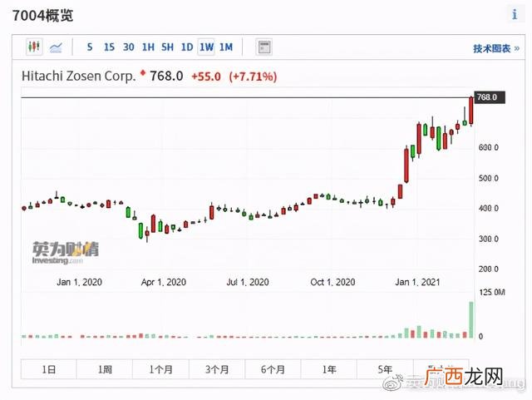Click the info icon beside 7004概览
Screen dimensions: 532x400
[x=515, y=14]
